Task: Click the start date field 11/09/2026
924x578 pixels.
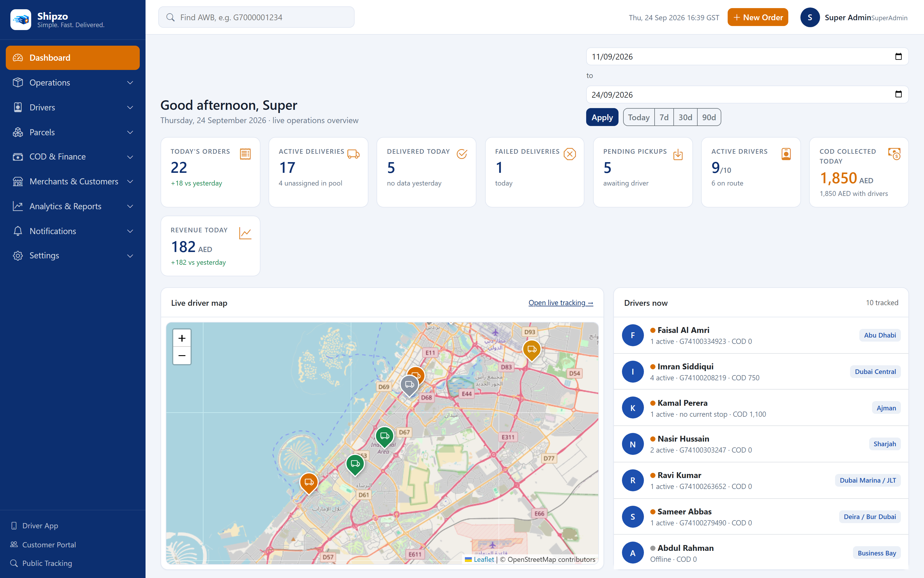Action: point(747,57)
